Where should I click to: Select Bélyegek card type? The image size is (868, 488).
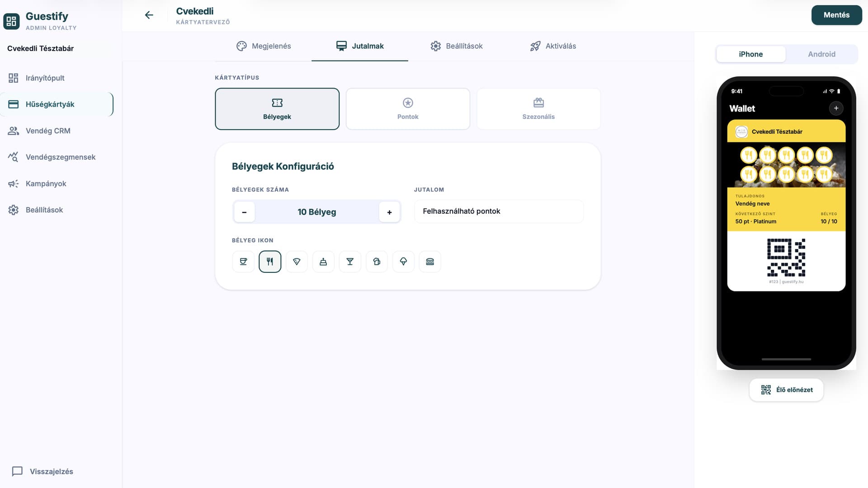tap(277, 109)
